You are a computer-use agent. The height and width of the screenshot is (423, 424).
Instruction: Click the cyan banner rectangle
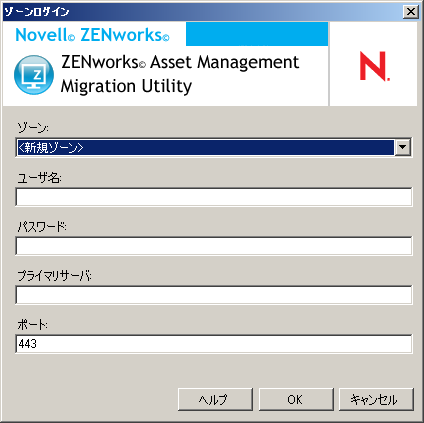tap(257, 34)
